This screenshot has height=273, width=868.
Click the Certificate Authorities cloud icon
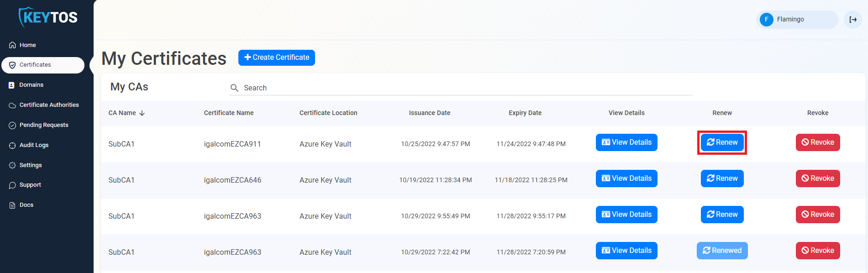pos(12,105)
